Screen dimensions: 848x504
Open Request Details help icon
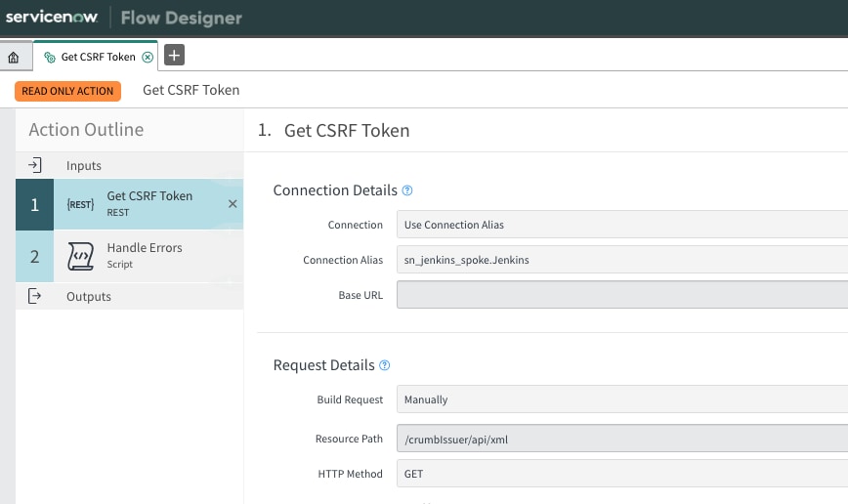(385, 365)
